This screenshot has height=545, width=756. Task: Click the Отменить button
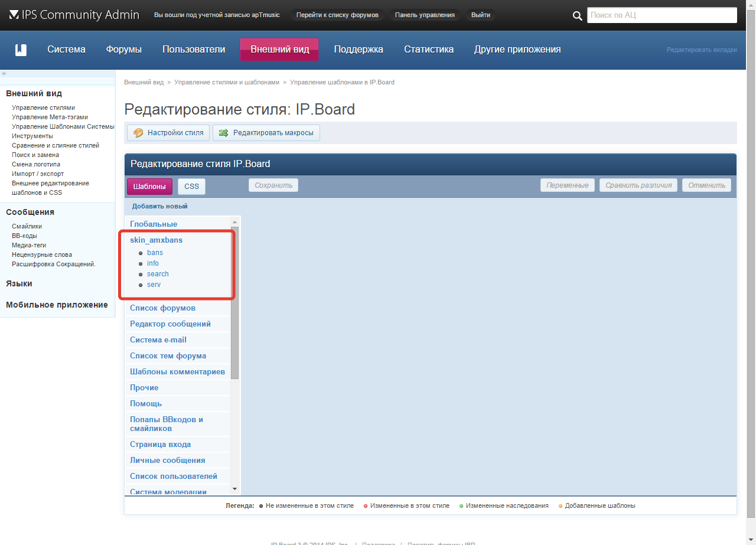(x=706, y=185)
